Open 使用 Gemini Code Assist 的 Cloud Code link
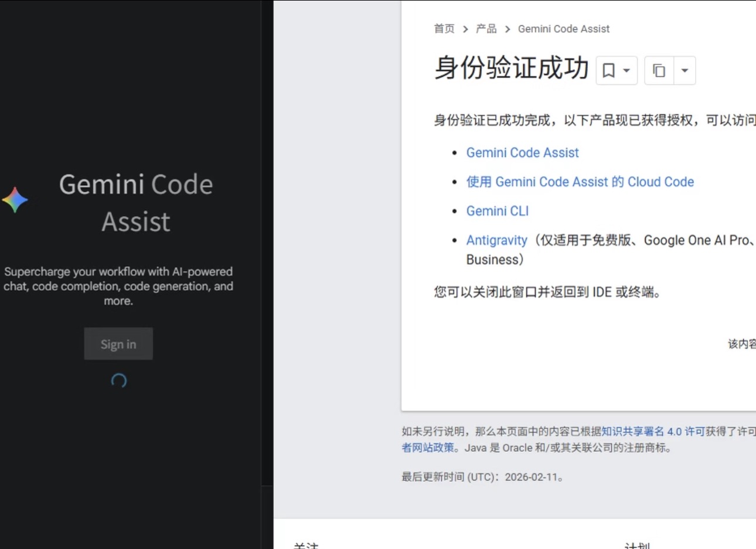This screenshot has height=549, width=756. pos(580,182)
